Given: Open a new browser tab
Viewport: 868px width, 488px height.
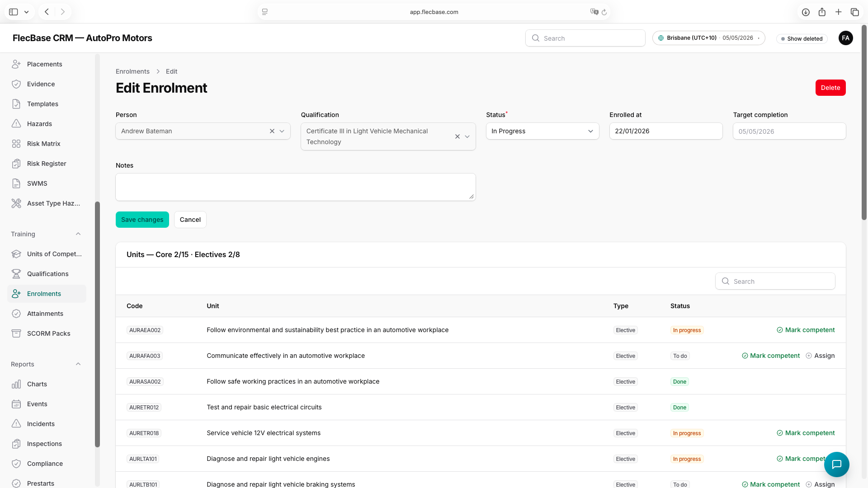Looking at the screenshot, I should 838,12.
